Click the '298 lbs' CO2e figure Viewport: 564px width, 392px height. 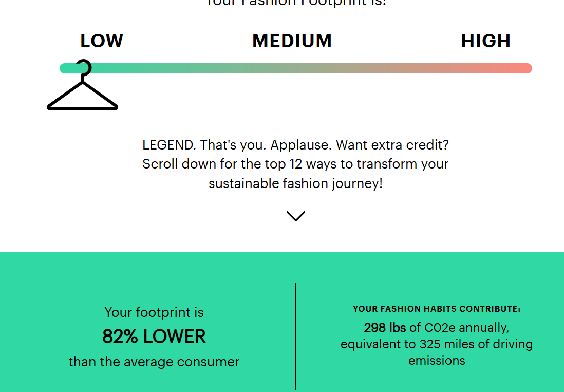(x=385, y=328)
